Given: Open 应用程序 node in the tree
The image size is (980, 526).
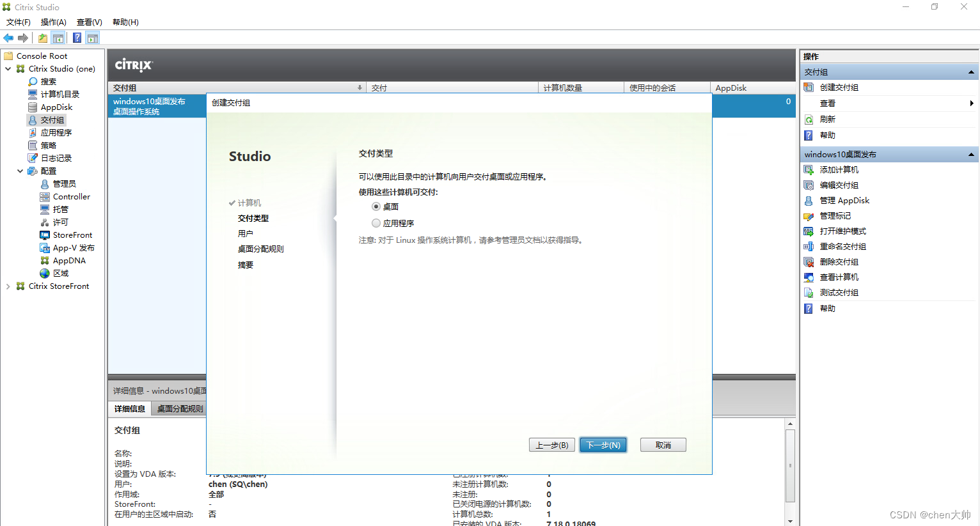Looking at the screenshot, I should [x=56, y=133].
